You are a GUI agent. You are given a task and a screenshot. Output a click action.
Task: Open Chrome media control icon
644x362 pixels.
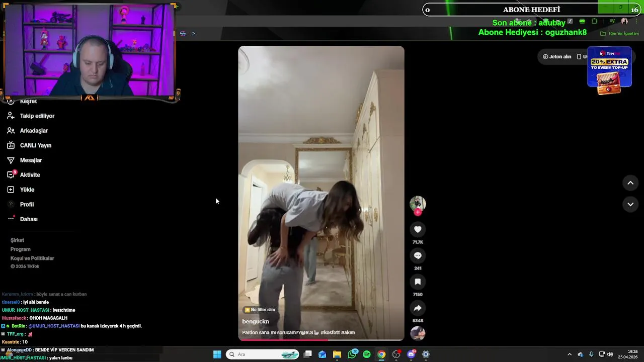(x=612, y=21)
